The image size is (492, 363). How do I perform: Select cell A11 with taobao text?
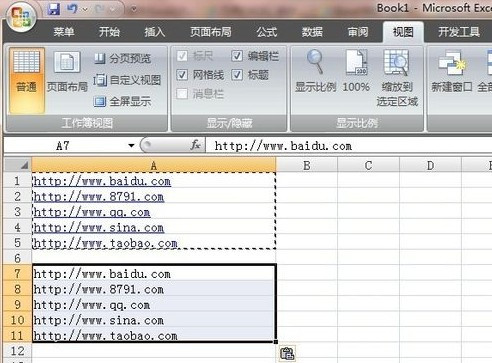click(x=154, y=335)
